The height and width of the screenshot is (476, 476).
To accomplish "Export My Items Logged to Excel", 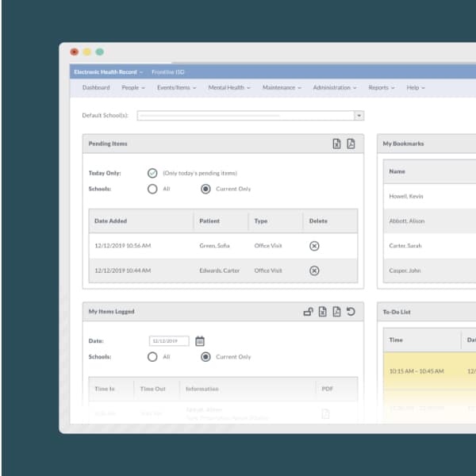I will coord(323,312).
